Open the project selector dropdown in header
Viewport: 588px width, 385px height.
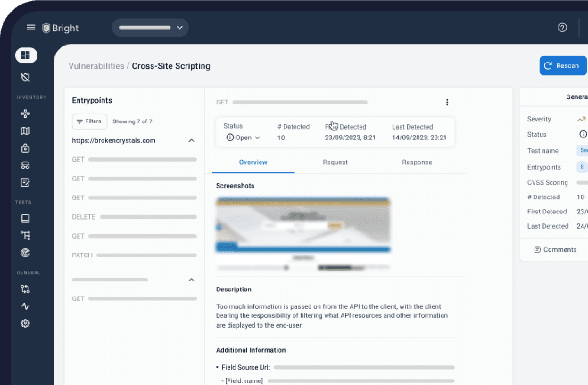click(150, 28)
